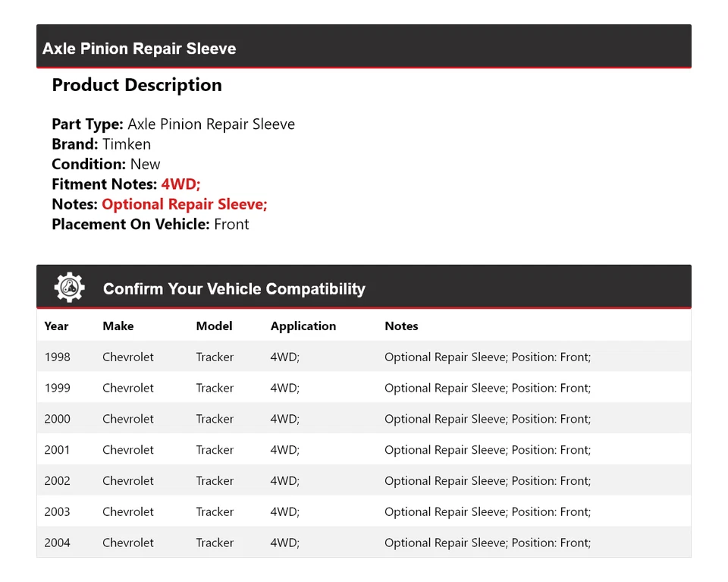
Task: Select the Year column header
Action: pos(56,326)
